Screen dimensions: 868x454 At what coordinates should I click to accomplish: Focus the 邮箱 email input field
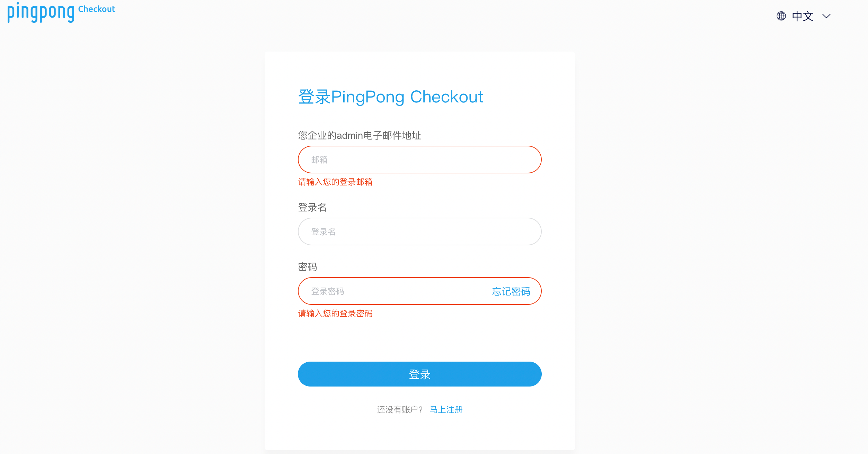pos(419,160)
